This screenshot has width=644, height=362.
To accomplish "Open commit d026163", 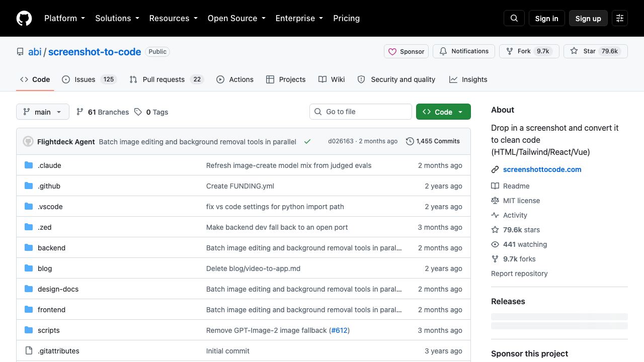I will click(341, 141).
